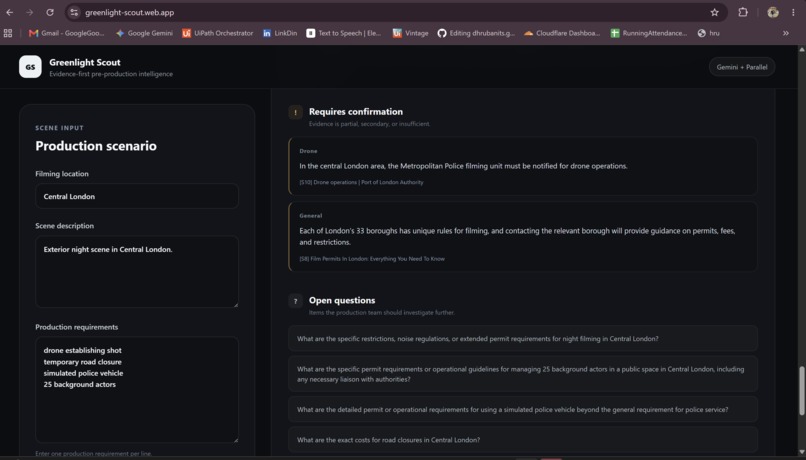This screenshot has width=806, height=460.
Task: Open the apps grid icon in bookmarks bar
Action: tap(8, 33)
